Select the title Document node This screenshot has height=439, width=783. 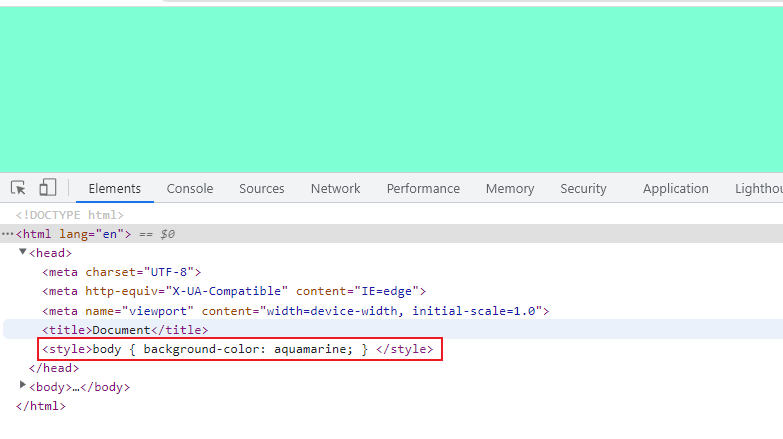point(125,330)
